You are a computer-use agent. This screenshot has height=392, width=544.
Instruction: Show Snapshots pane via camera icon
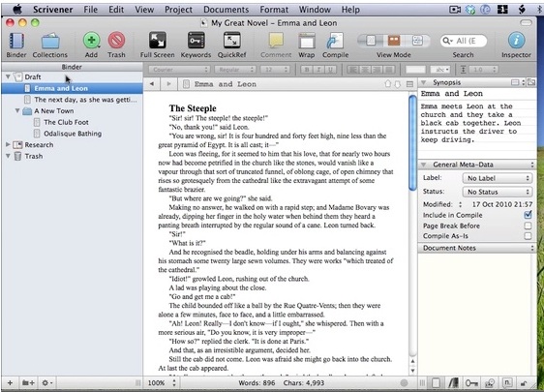[490, 383]
